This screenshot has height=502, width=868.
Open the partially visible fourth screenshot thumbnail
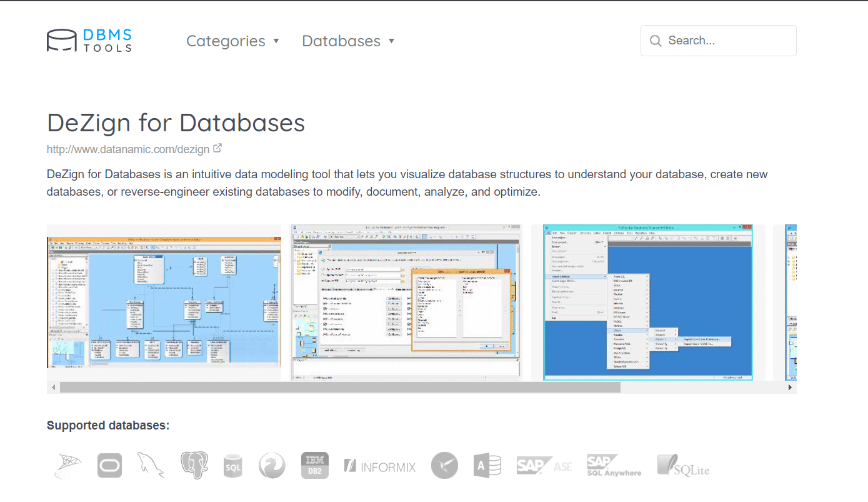tap(786, 303)
